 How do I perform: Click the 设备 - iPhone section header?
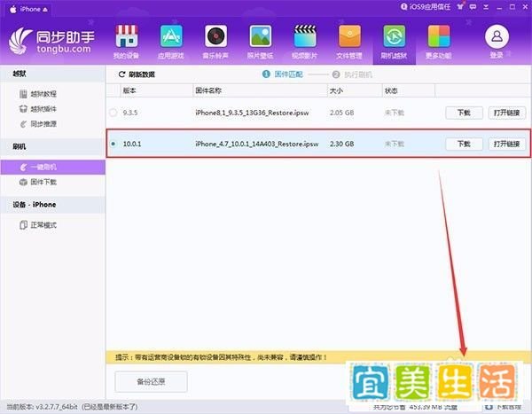click(53, 205)
